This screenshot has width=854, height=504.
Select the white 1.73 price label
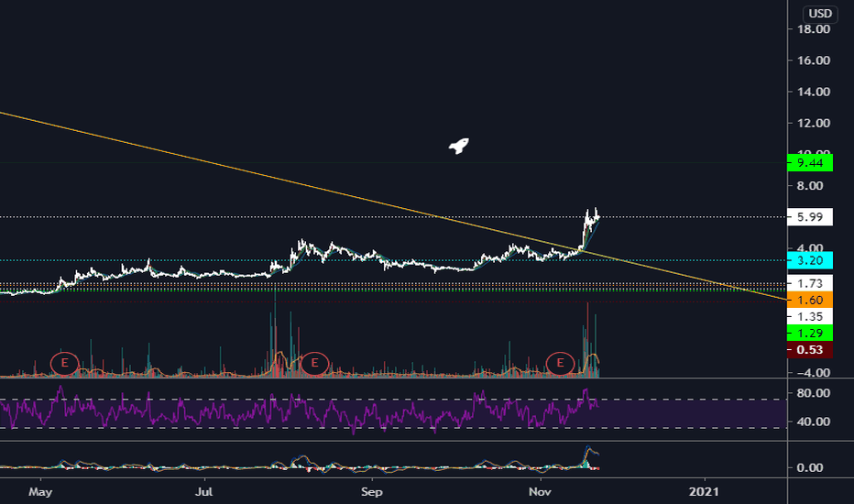point(810,283)
